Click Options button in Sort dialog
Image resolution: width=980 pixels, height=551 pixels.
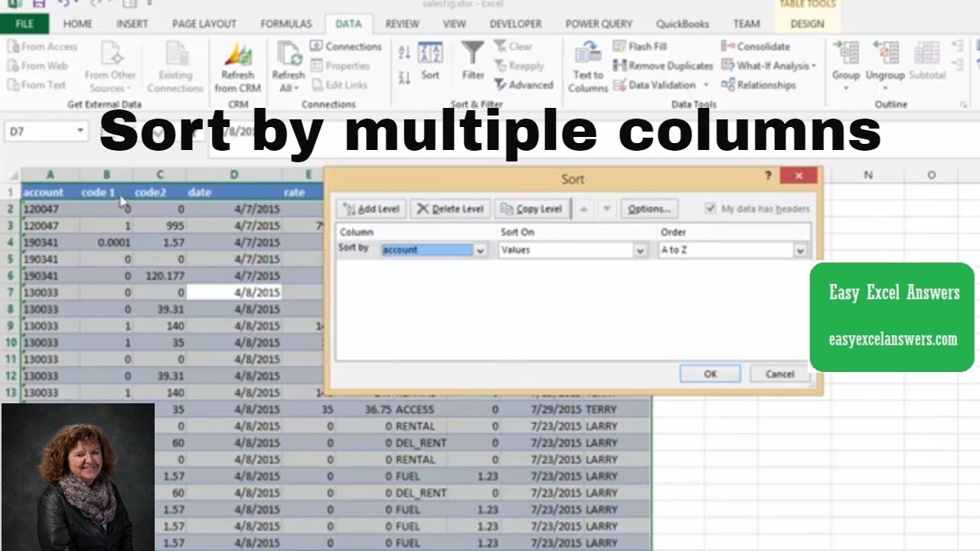point(648,209)
